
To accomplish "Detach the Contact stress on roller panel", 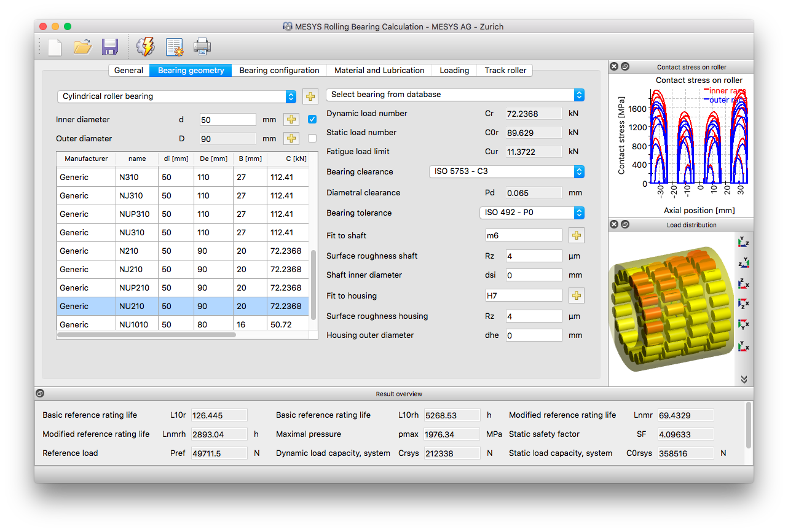I will pyautogui.click(x=625, y=66).
